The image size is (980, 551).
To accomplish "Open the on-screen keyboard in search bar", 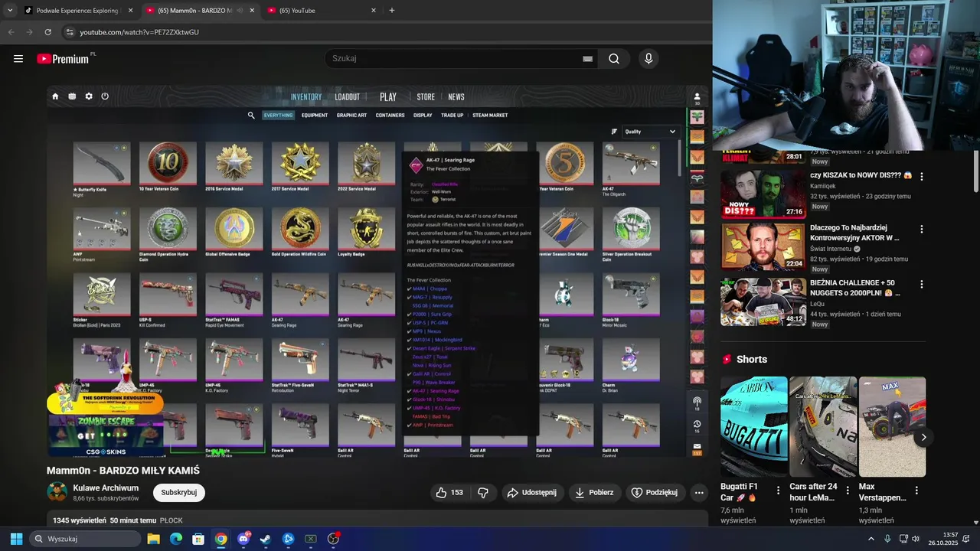I will click(587, 59).
